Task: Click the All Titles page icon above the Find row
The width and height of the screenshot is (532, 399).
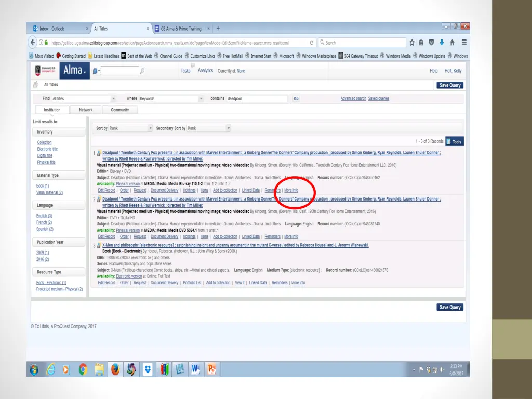Action: coord(36,85)
